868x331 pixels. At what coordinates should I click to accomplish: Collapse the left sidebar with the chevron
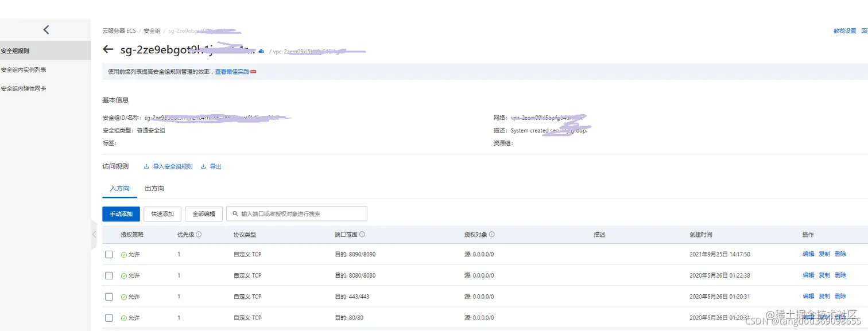[x=46, y=30]
